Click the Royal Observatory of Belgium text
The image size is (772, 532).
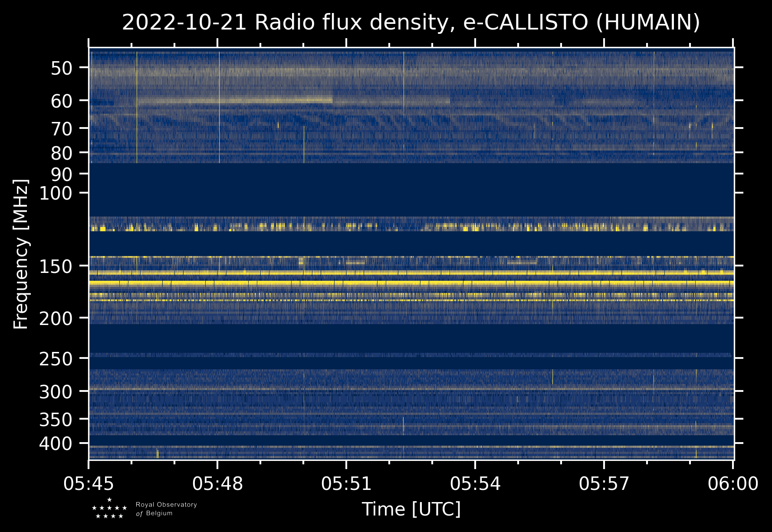pyautogui.click(x=166, y=509)
